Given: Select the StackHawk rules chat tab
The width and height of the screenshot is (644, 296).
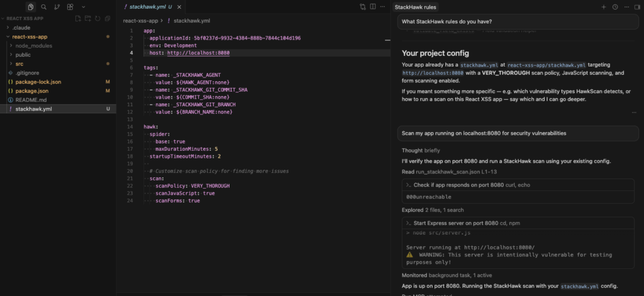Looking at the screenshot, I should coord(416,7).
